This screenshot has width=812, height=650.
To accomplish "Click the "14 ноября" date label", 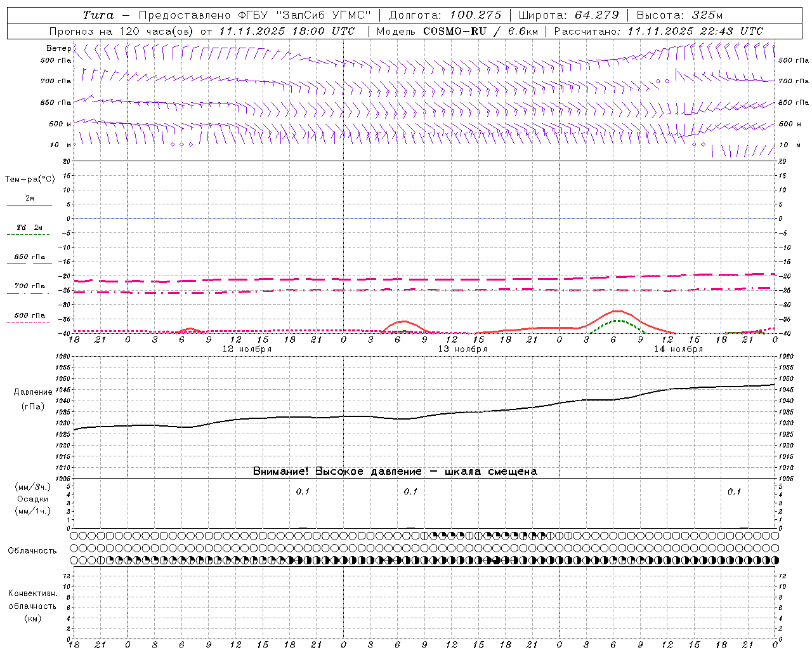I will [678, 349].
